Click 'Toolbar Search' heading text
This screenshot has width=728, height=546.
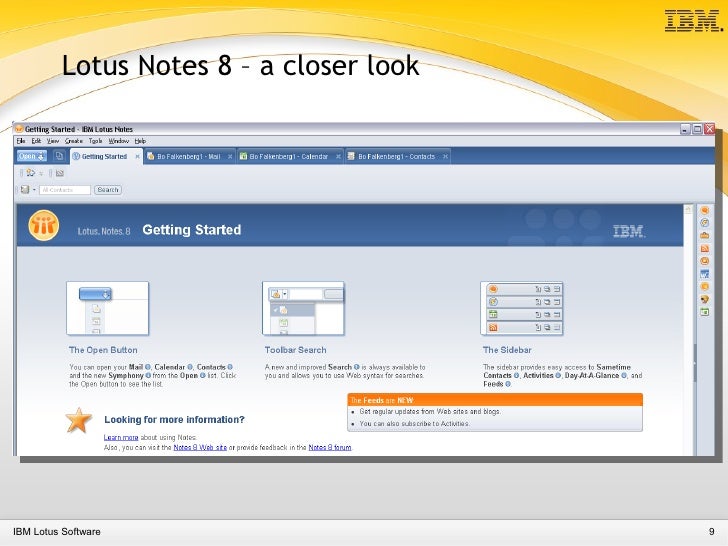[295, 350]
